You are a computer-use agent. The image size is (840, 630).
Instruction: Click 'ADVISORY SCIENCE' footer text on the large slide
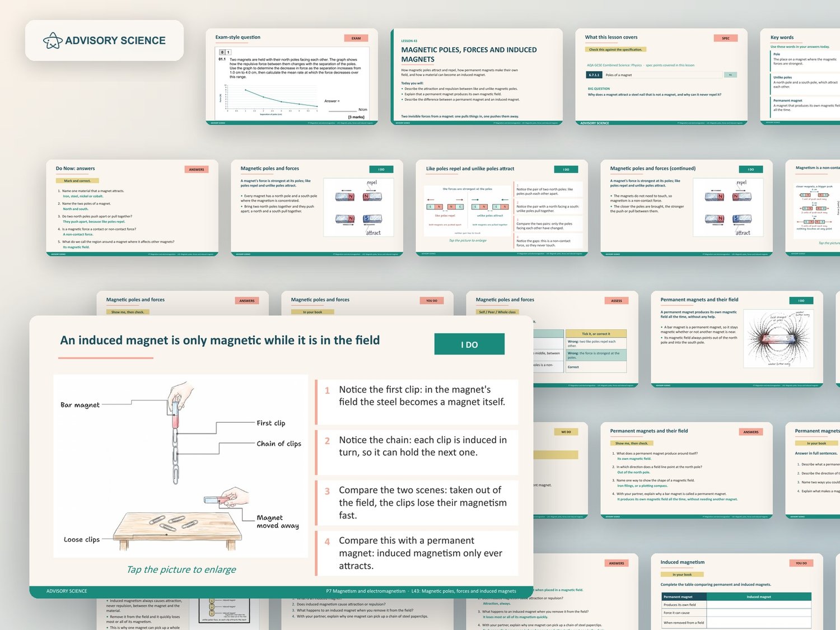pos(67,591)
